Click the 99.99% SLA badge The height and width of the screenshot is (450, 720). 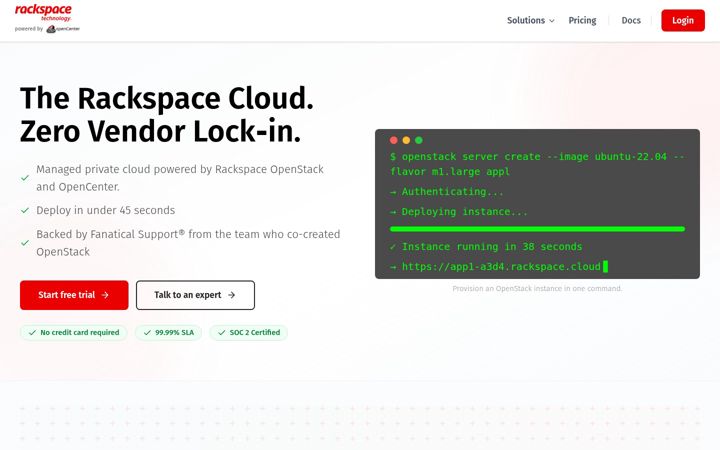click(169, 332)
